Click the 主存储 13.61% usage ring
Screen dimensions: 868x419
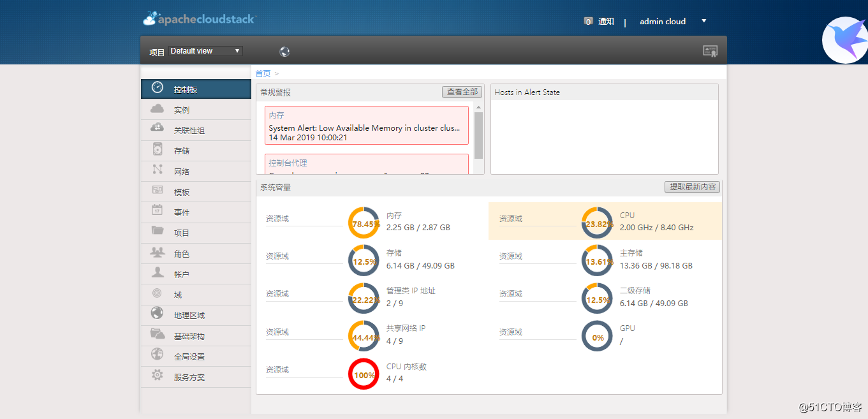pos(598,261)
